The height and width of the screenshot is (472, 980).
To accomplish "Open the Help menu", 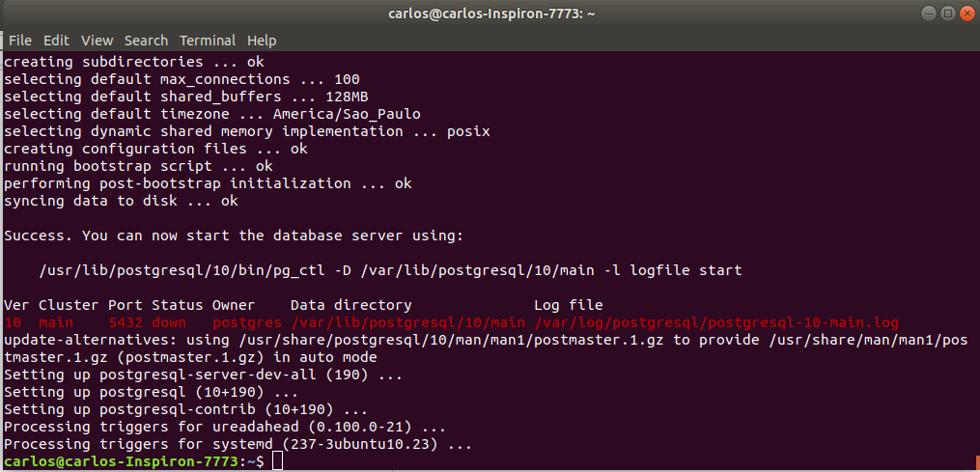I will coord(262,41).
